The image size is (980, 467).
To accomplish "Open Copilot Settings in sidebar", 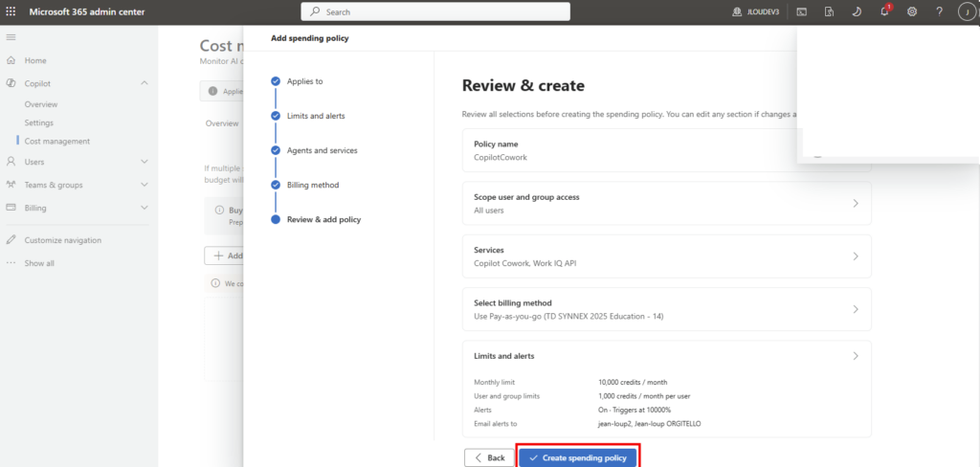I will tap(38, 122).
